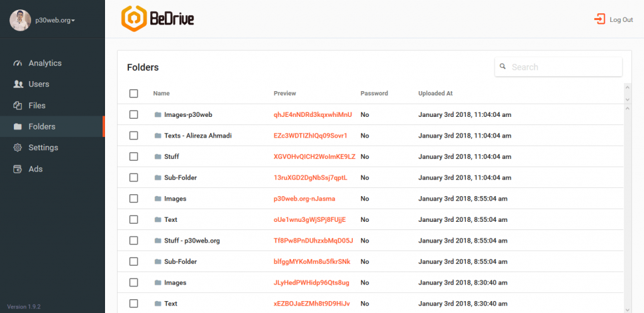Open the Analytics menu item
This screenshot has height=313, width=644.
click(53, 63)
